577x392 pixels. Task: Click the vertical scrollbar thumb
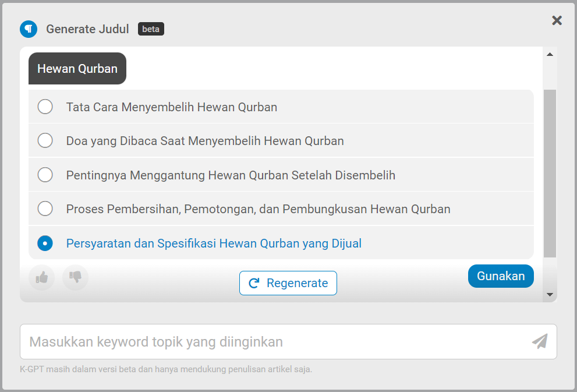point(550,174)
